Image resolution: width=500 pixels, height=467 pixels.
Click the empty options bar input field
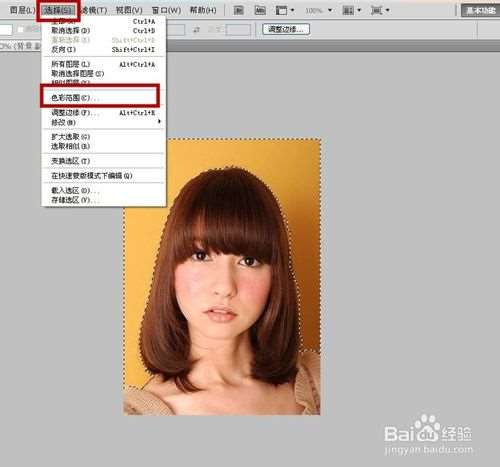238,30
